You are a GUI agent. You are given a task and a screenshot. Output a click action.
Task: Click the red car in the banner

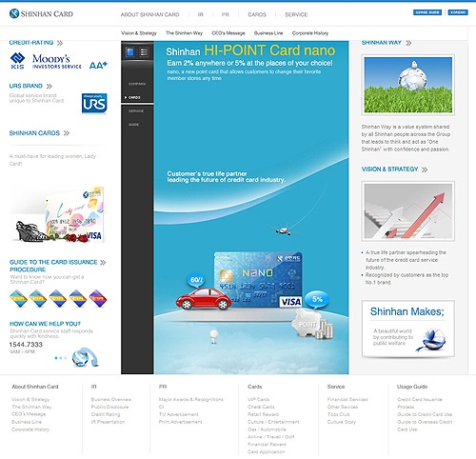pos(204,299)
